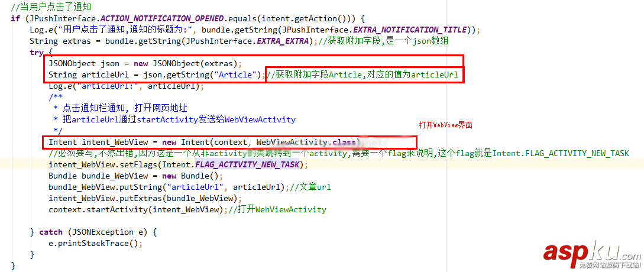
Task: Click the line 'Log.e("articleUrl:", articleUrl);'
Action: (126, 86)
